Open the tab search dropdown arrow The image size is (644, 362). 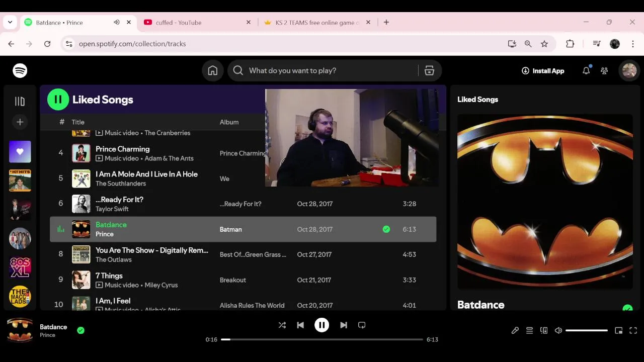coord(10,23)
